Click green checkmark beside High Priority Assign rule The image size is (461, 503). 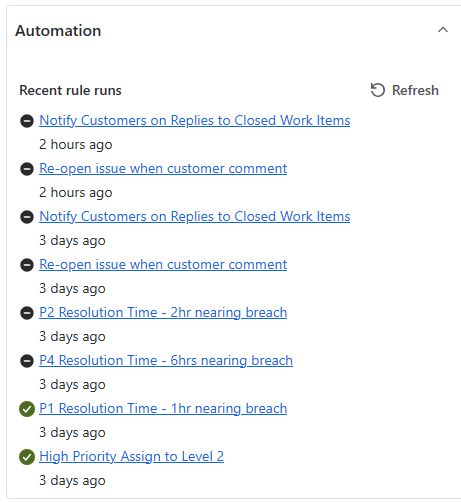coord(27,457)
